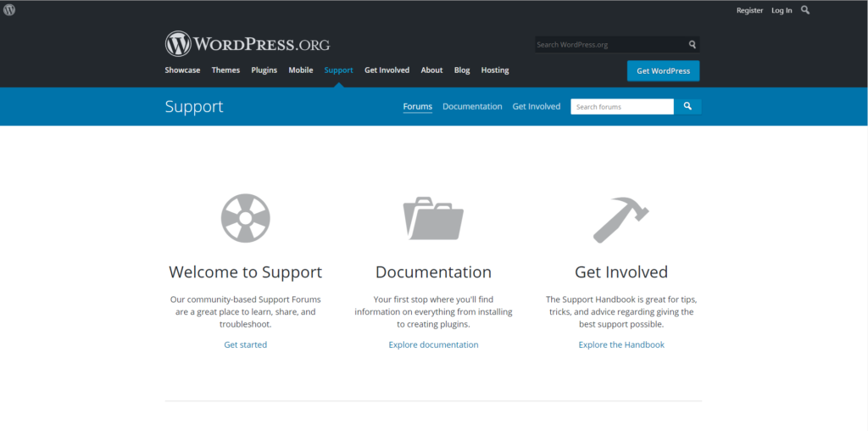
Task: Click the Get WordPress button
Action: [x=663, y=71]
